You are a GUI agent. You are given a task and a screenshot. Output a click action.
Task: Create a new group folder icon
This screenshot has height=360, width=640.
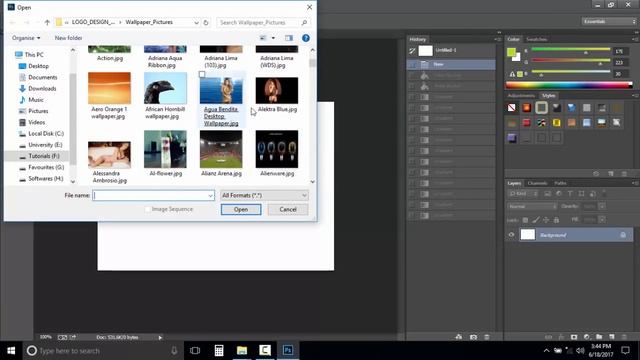[x=599, y=337]
